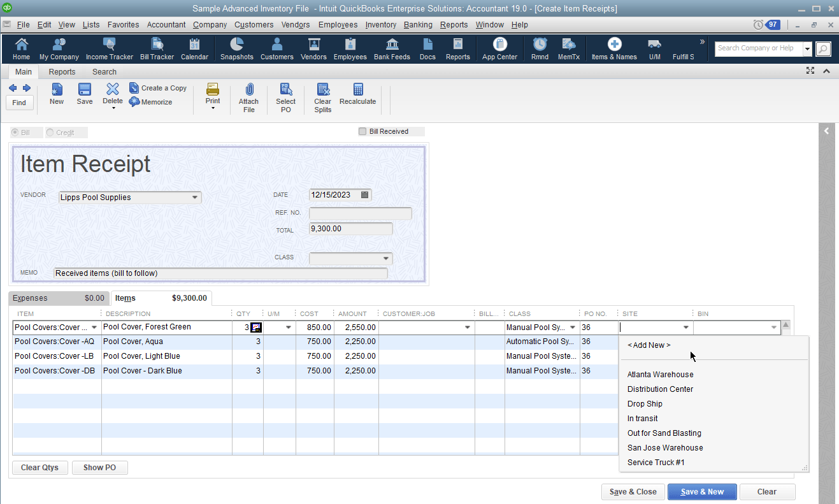The height and width of the screenshot is (504, 839).
Task: Open the Snapshots icon
Action: (x=237, y=49)
